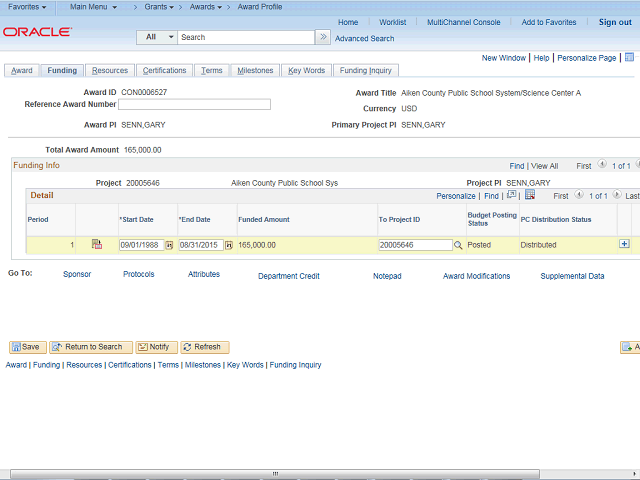Viewport: 640px width, 480px height.
Task: Click the Sign out link
Action: (x=615, y=22)
